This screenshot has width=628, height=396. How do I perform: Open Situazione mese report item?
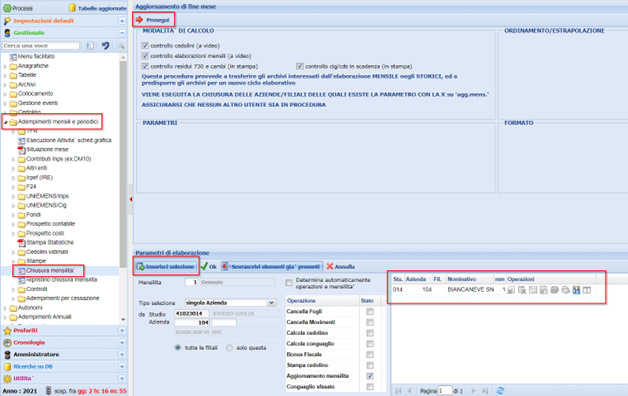coord(47,149)
